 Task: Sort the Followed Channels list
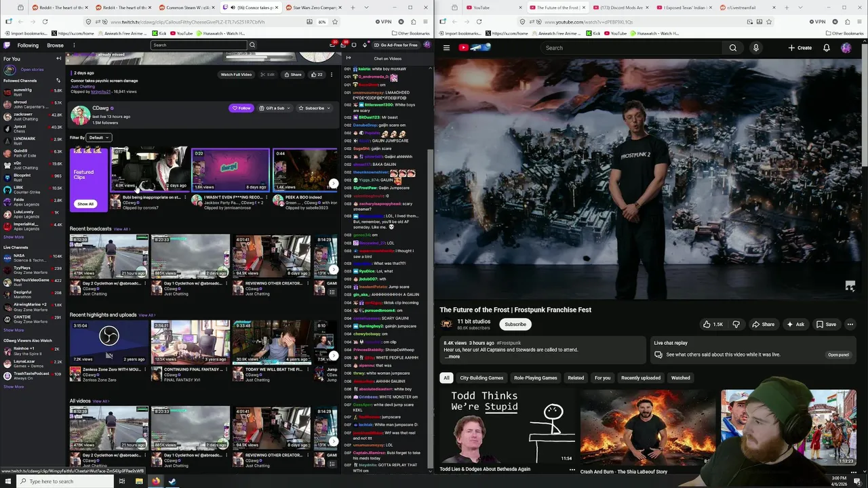coord(58,81)
